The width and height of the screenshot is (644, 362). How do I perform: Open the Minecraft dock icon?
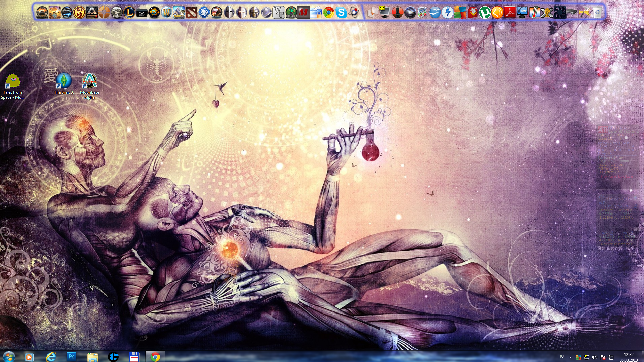click(291, 13)
